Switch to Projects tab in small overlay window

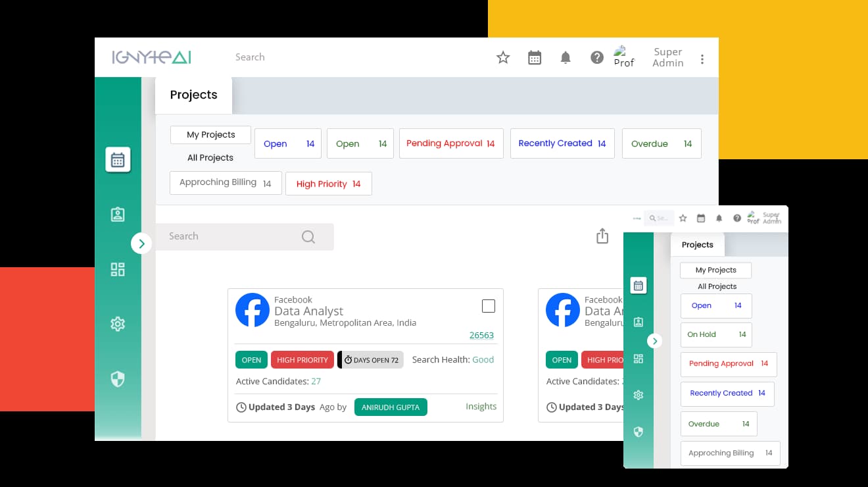click(698, 245)
